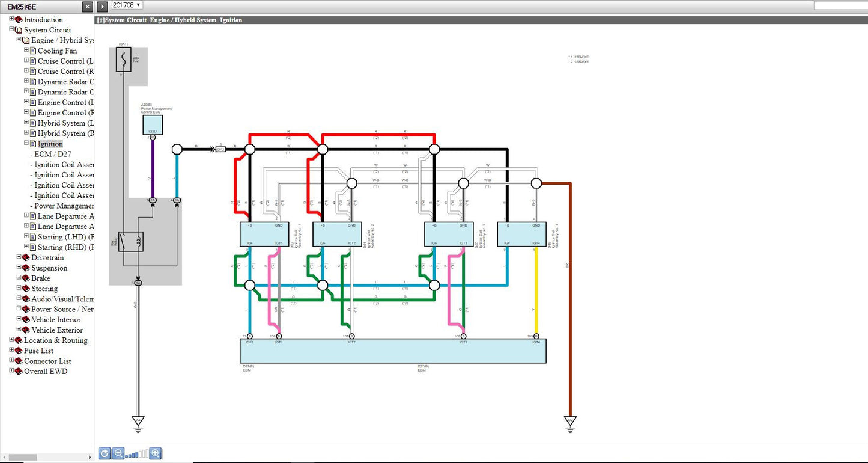Click the book icon beside Fuse List

[x=19, y=351]
